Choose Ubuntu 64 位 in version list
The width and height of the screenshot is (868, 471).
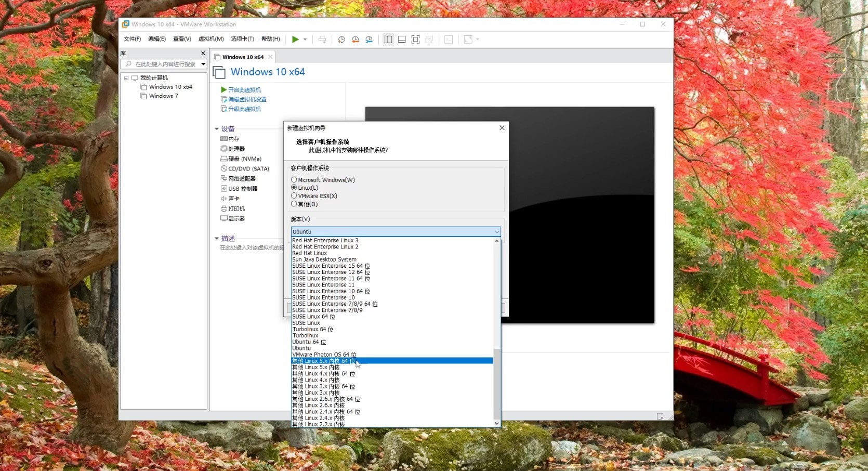(392, 342)
